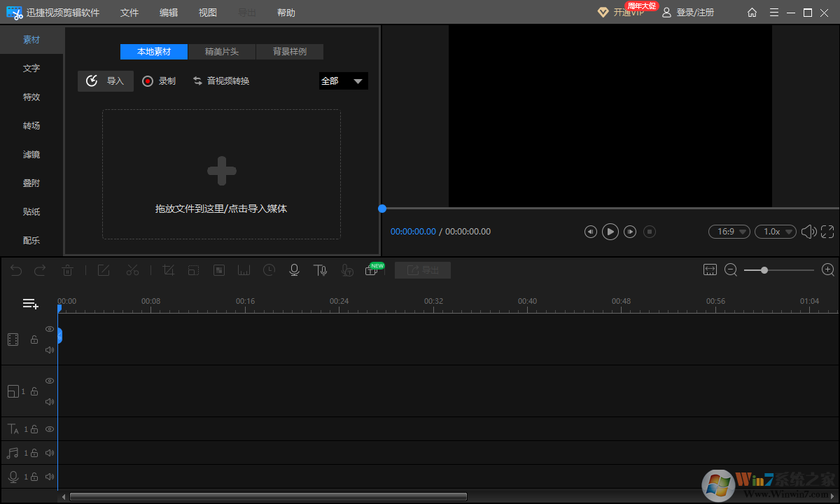Open the 1.0x playback speed dropdown
The image size is (840, 504).
(x=775, y=231)
